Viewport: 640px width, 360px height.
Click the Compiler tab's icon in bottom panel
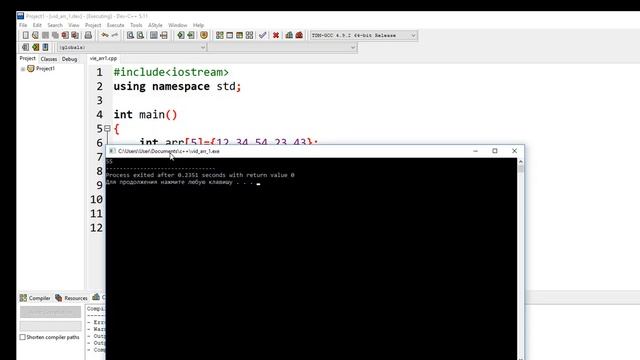point(23,298)
